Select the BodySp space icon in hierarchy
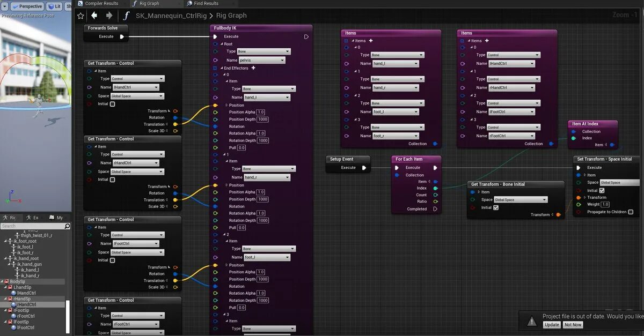 (6, 281)
